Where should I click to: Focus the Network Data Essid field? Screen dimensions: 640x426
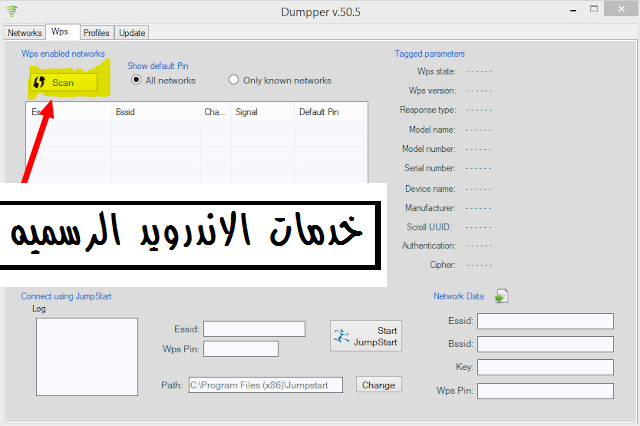545,321
